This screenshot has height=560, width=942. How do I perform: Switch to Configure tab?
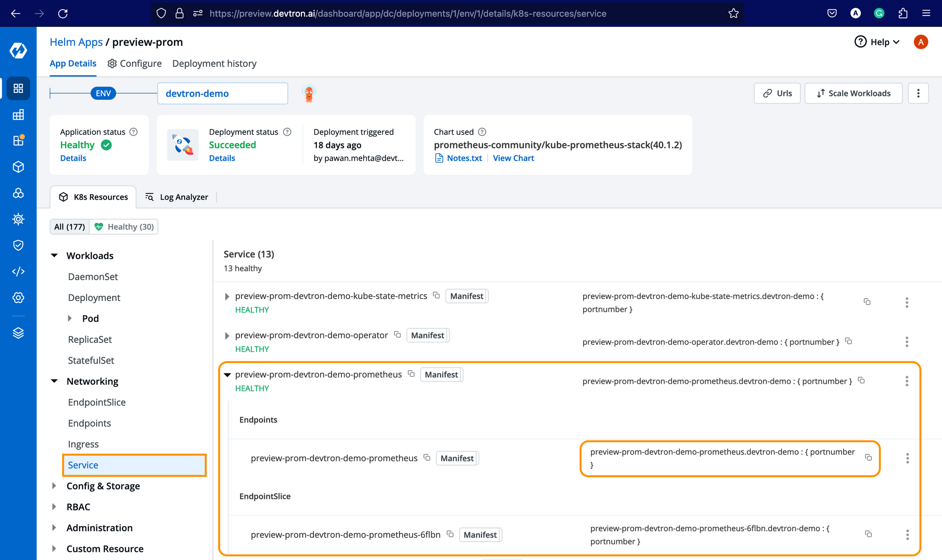pyautogui.click(x=135, y=63)
